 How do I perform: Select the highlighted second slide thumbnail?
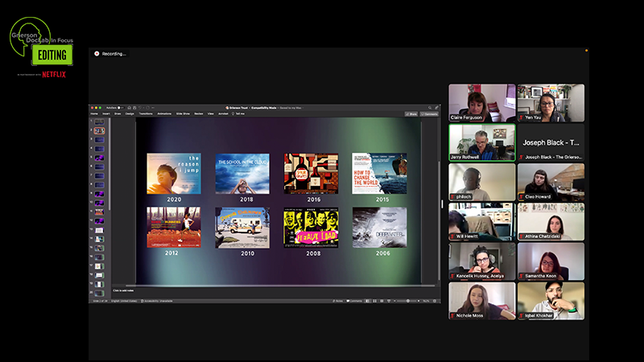point(99,131)
